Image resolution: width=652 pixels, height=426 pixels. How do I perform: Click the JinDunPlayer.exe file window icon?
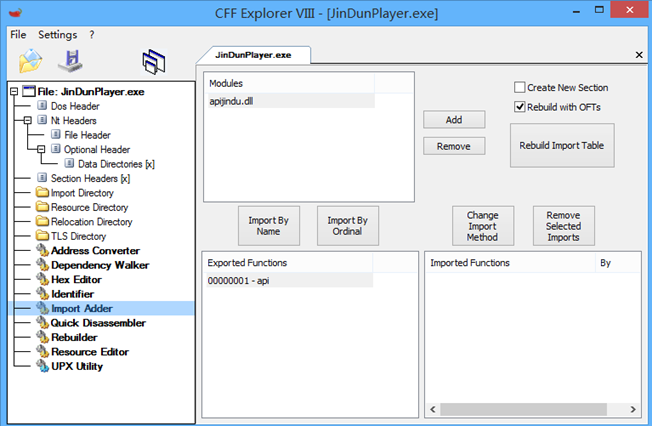pyautogui.click(x=29, y=91)
